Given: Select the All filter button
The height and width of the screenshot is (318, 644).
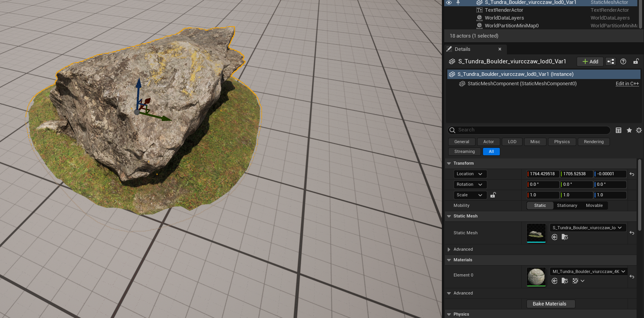Looking at the screenshot, I should [491, 152].
